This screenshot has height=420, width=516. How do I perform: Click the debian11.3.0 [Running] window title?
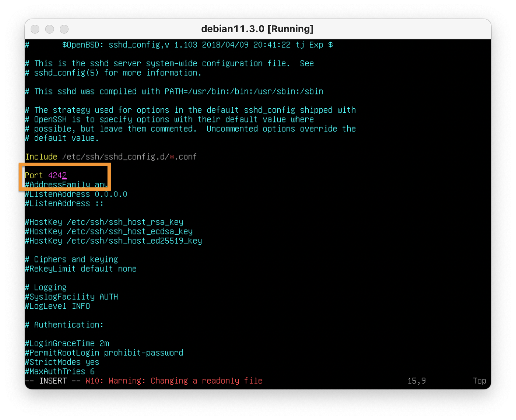tap(257, 29)
